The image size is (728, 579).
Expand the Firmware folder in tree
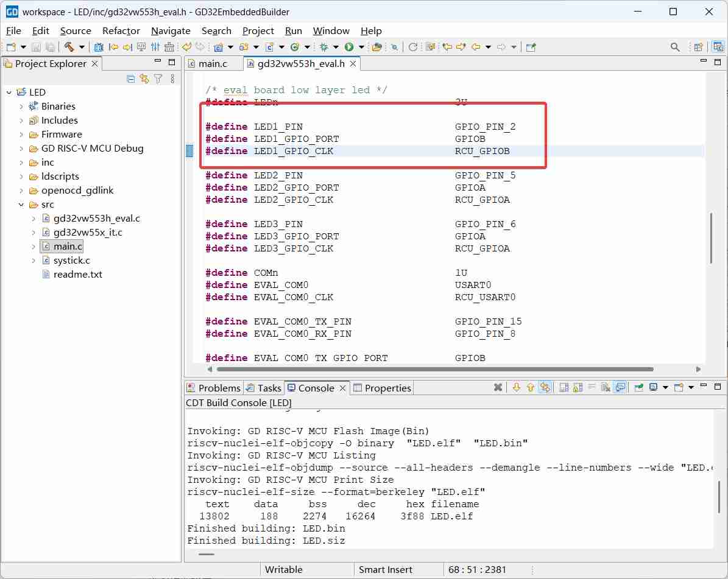(x=21, y=135)
